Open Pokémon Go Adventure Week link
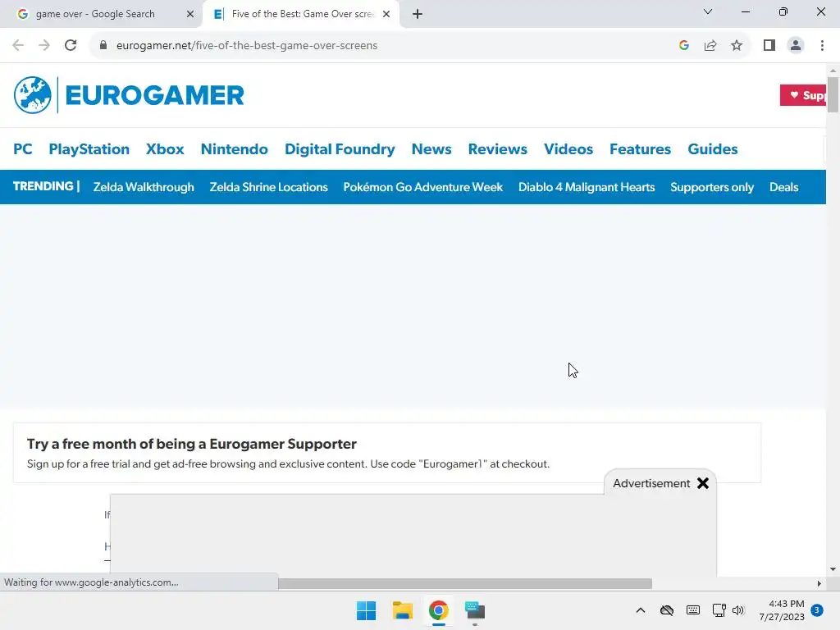This screenshot has height=630, width=840. [x=422, y=187]
